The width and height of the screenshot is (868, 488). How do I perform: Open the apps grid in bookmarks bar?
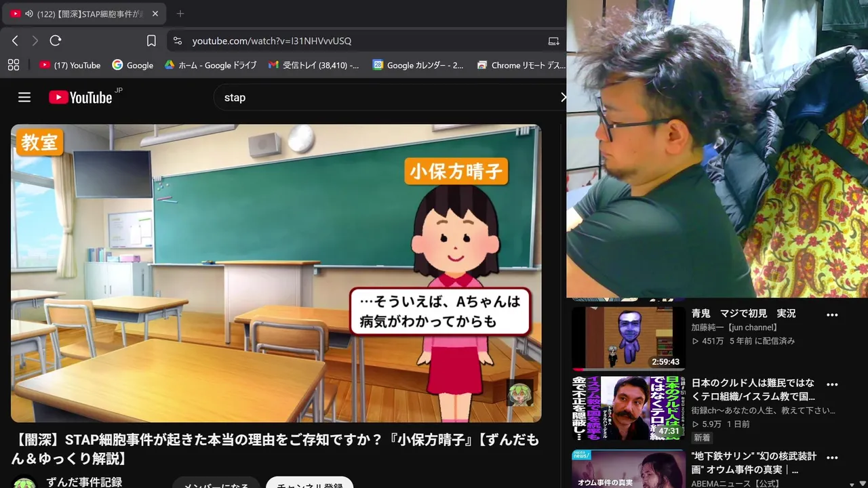pyautogui.click(x=13, y=65)
